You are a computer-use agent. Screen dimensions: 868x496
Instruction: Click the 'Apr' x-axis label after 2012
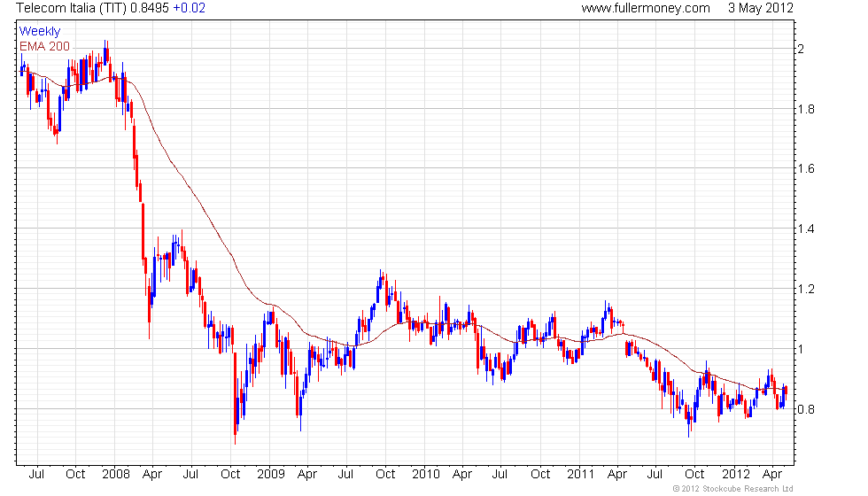tap(772, 475)
